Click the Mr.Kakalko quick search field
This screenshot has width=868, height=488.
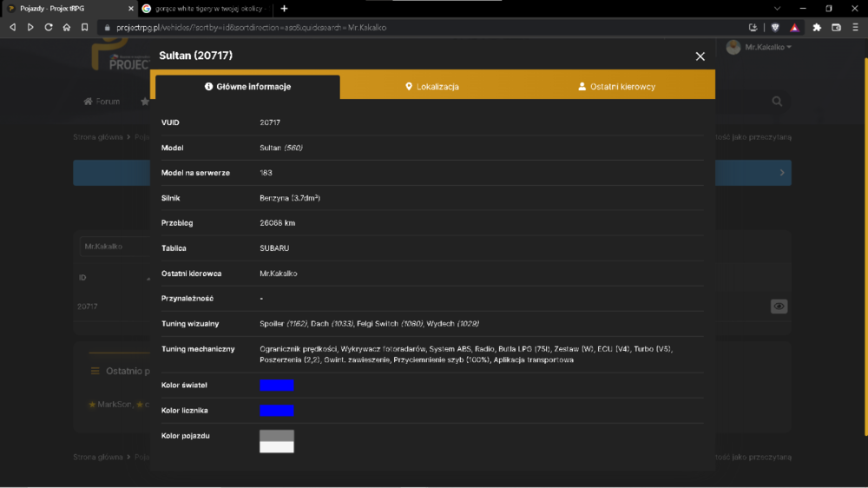coord(115,247)
